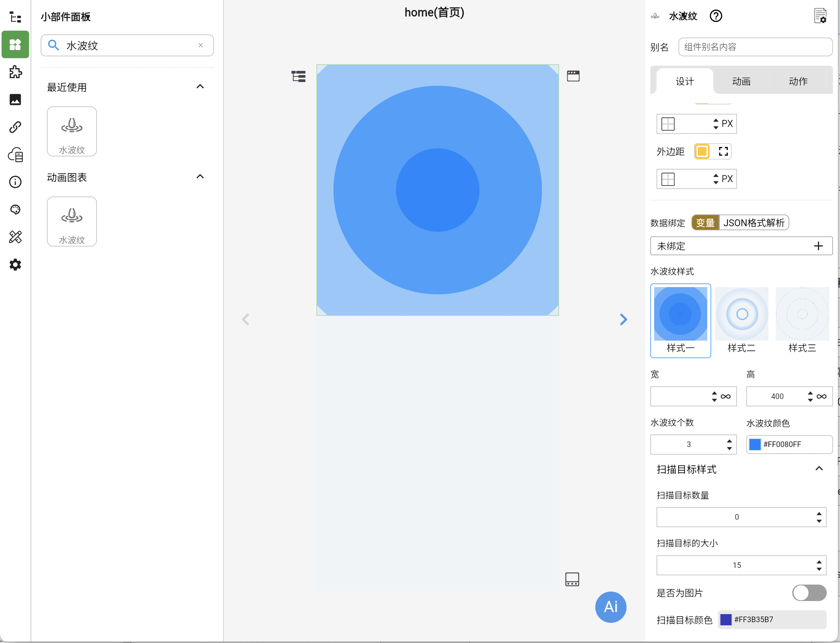Click the 别名 alias input field
840x643 pixels.
tap(755, 47)
